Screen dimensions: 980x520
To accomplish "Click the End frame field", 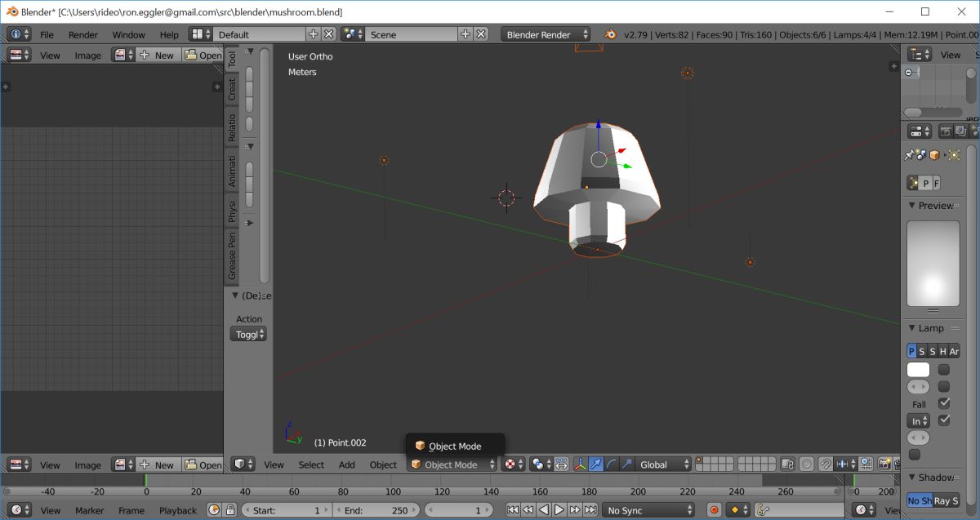I will [x=376, y=510].
